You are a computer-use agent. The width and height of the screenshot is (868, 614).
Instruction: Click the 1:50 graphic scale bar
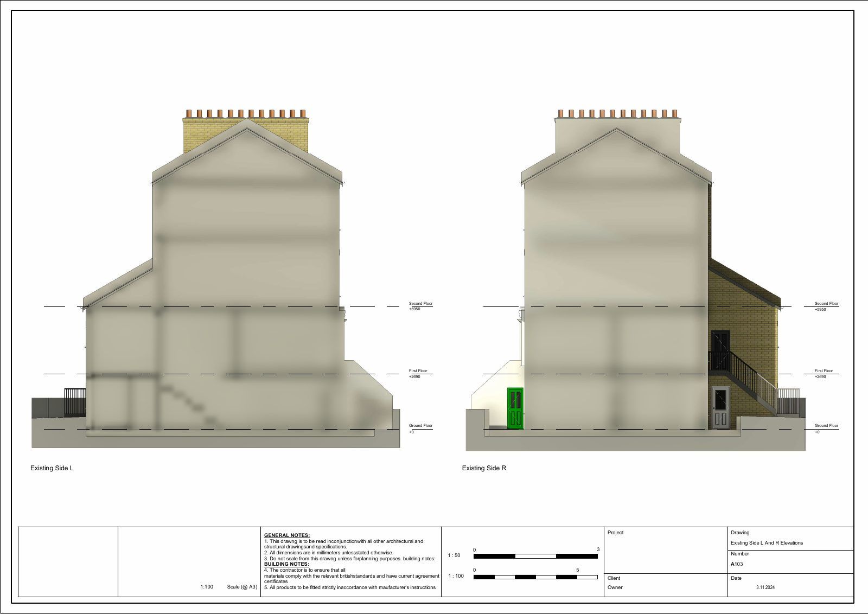(535, 556)
